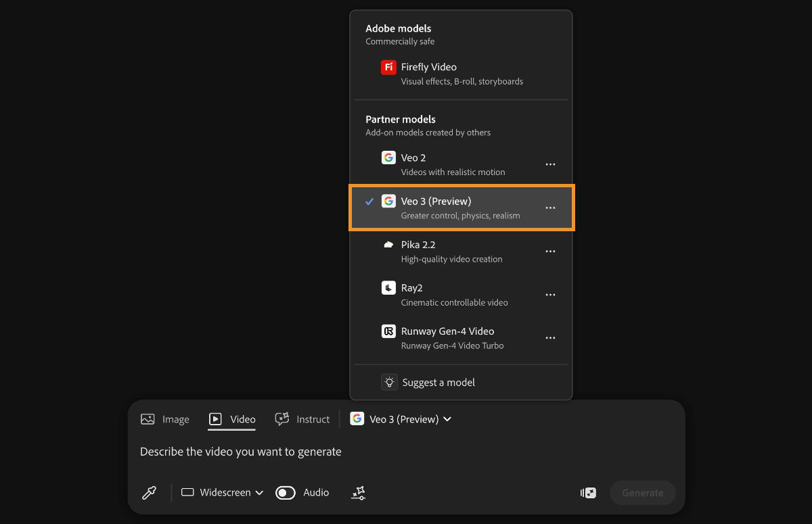Click 'High-quality video creation' description

[452, 259]
